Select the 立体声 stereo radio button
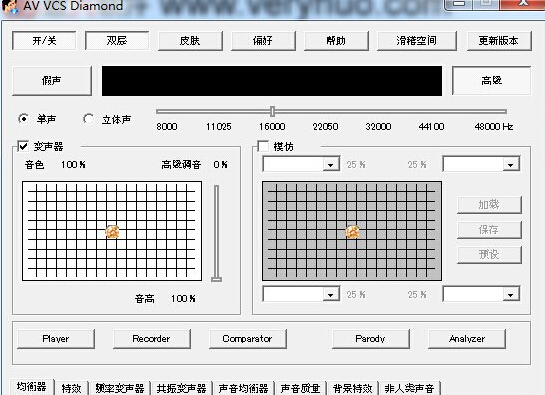Screen dimensions: 545x395 88,119
